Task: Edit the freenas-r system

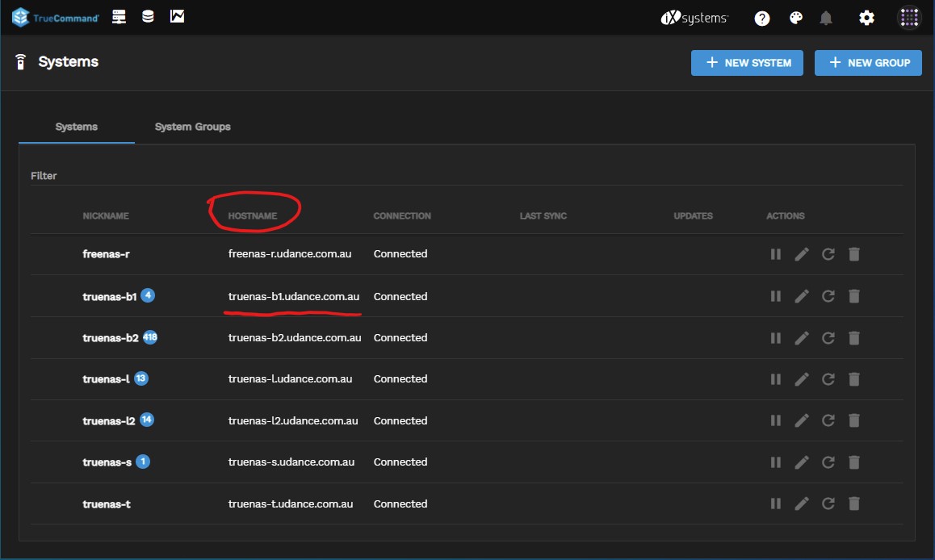Action: coord(802,254)
